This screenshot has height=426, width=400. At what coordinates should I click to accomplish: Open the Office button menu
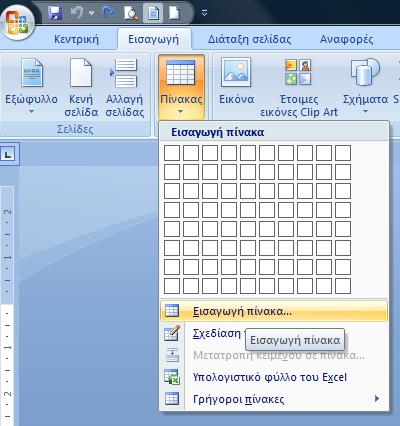coord(18,23)
